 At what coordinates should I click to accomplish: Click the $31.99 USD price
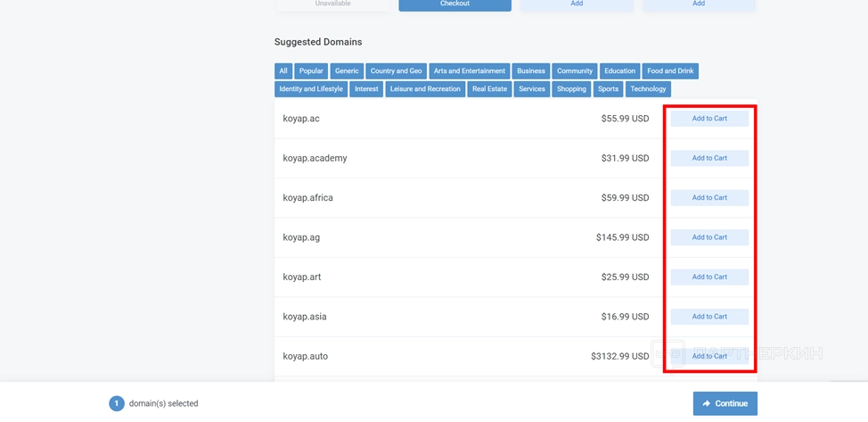(625, 158)
